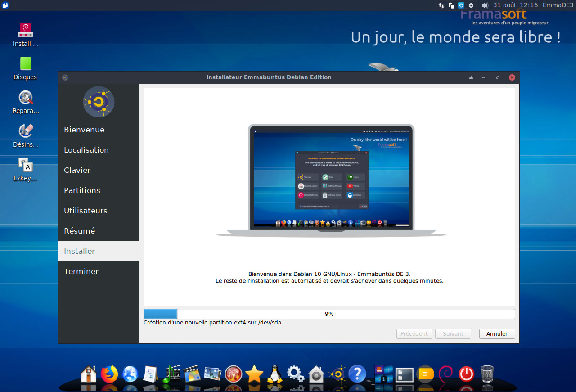Select the Installer step in sidebar
576x392 pixels.
point(99,251)
